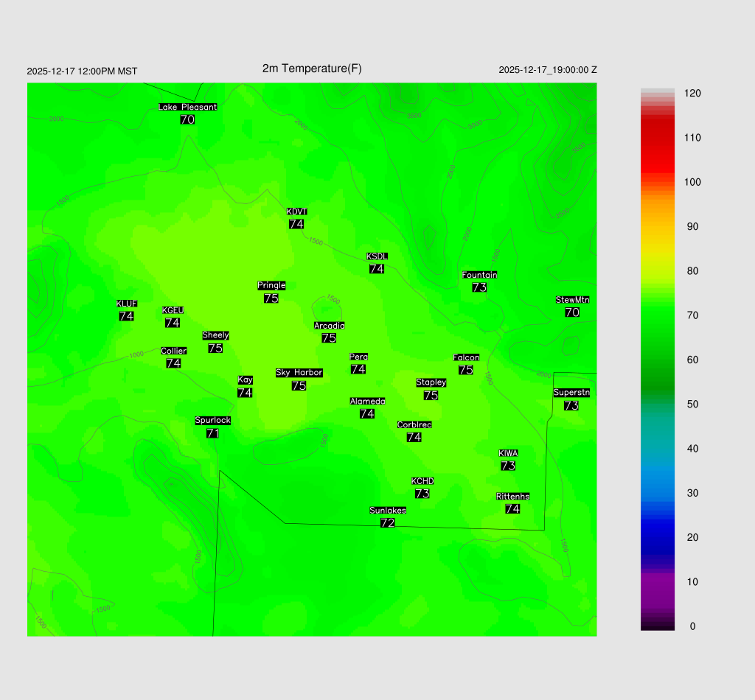Click the 2m Temperature(F) chart title
This screenshot has width=755, height=700.
(x=312, y=69)
